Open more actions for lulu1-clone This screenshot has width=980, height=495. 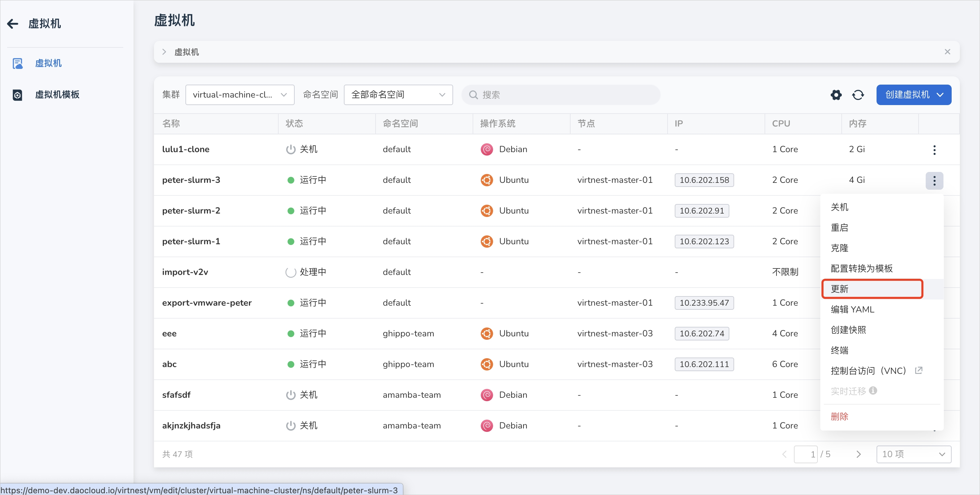point(934,149)
